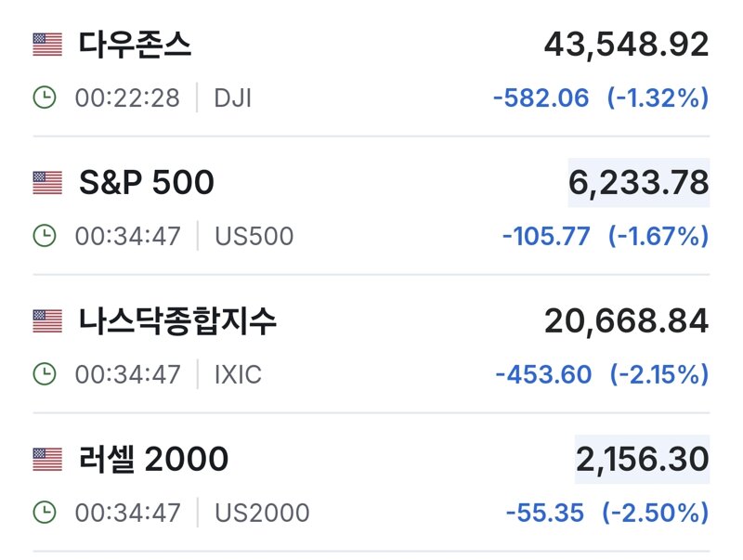The width and height of the screenshot is (743, 560).
Task: Click the US flag icon beside S&P 500
Action: (x=47, y=183)
